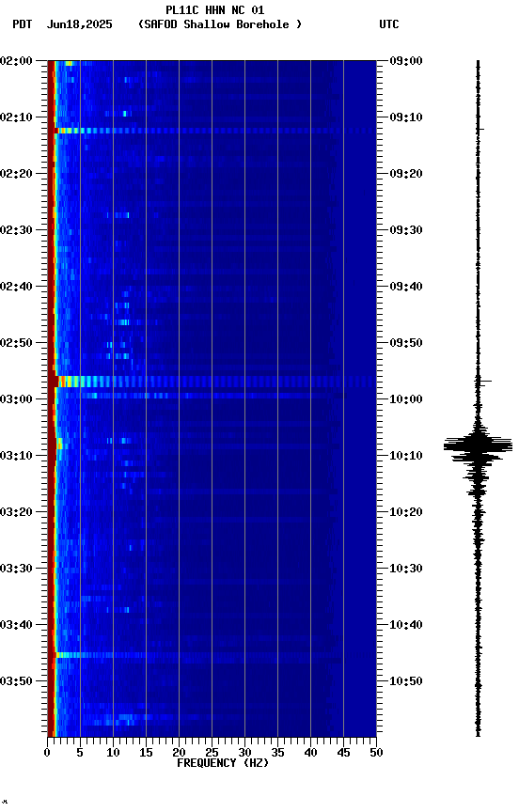Screen dimensions: 519x812
Task: Click the SAFOD Shallow Borehole caption
Action: pos(220,24)
